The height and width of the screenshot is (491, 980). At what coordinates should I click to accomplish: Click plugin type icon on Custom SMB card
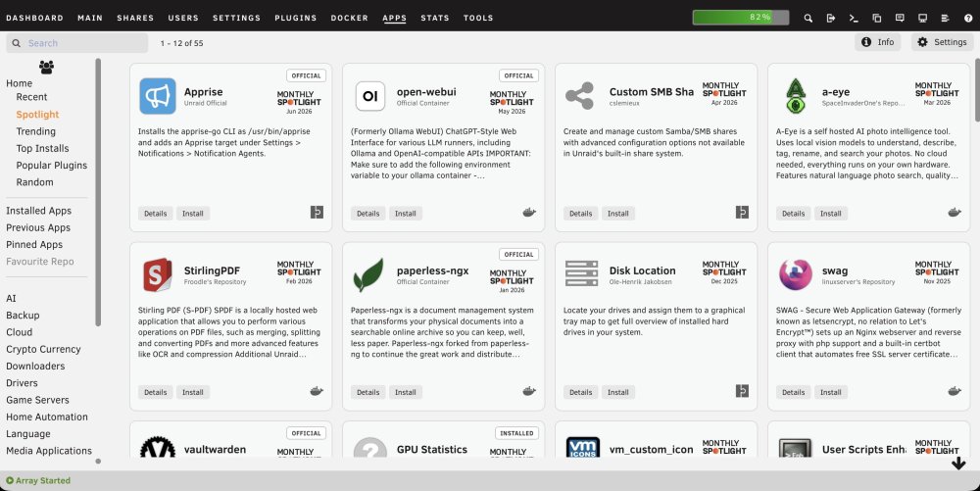742,212
